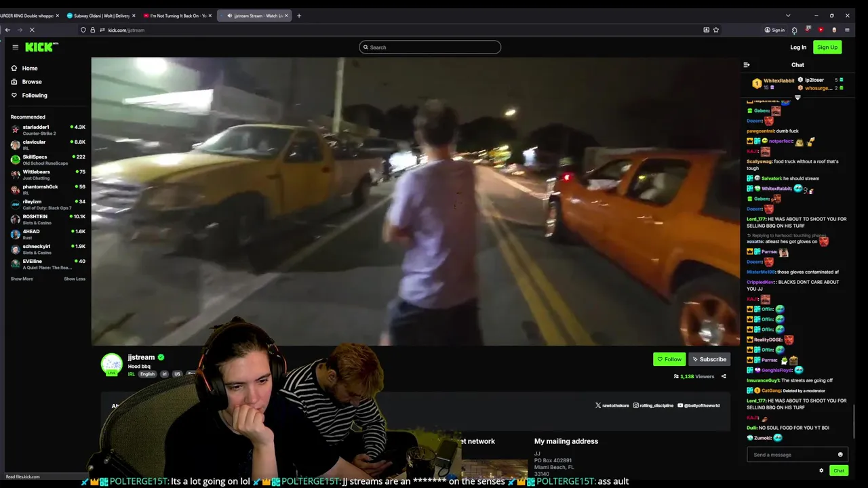
Task: Click the Log In button
Action: point(798,47)
